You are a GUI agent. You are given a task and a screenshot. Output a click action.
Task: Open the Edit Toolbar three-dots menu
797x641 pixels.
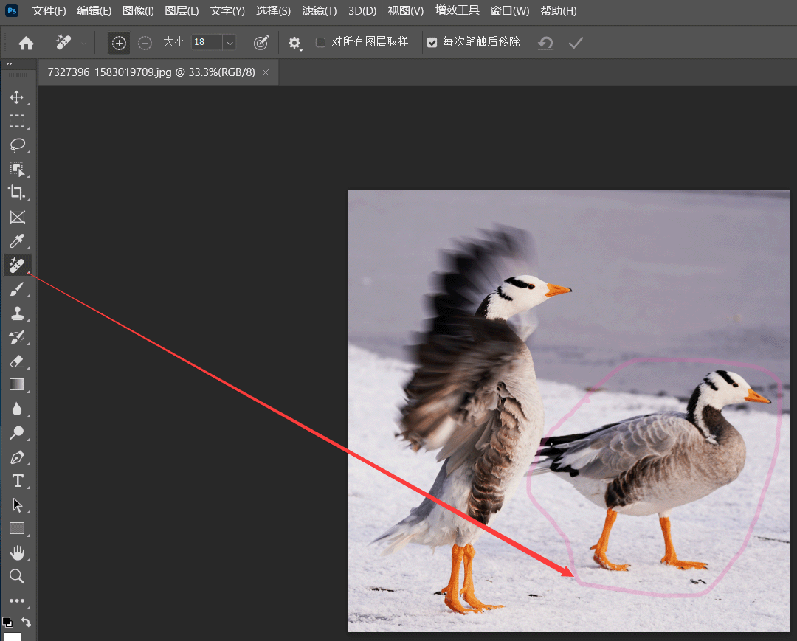coord(17,600)
